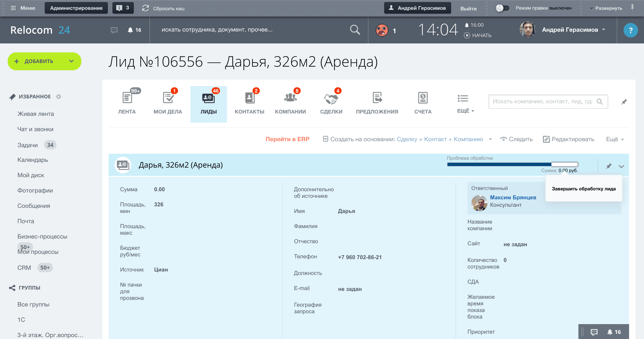Viewport: 644px width, 339px height.
Task: Click the header bell notifications icon with 16
Action: (135, 30)
